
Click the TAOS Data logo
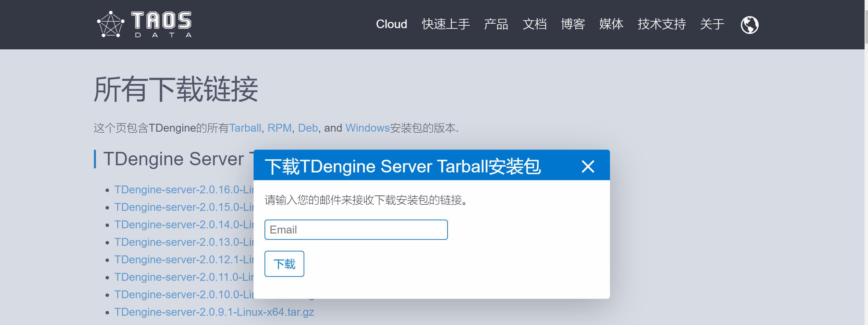point(144,24)
